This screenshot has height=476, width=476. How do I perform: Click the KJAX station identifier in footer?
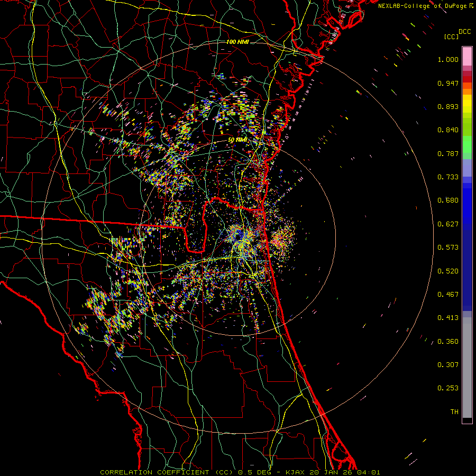(296, 472)
